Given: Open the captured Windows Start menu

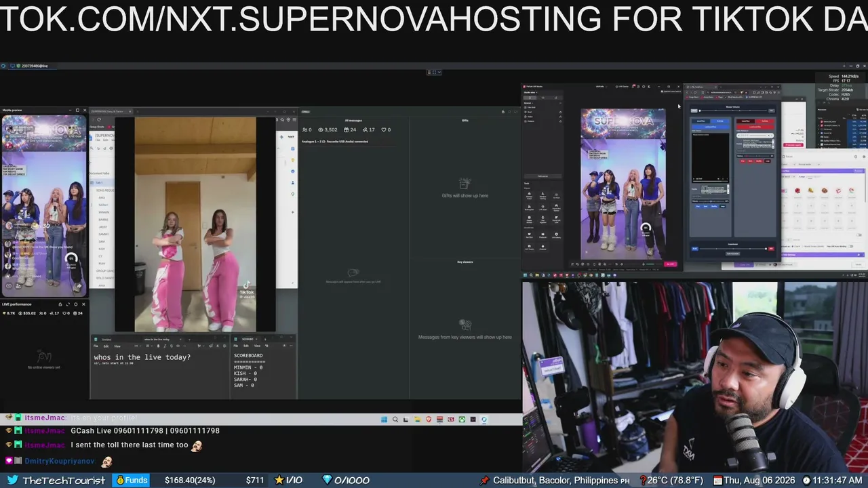Looking at the screenshot, I should [384, 420].
